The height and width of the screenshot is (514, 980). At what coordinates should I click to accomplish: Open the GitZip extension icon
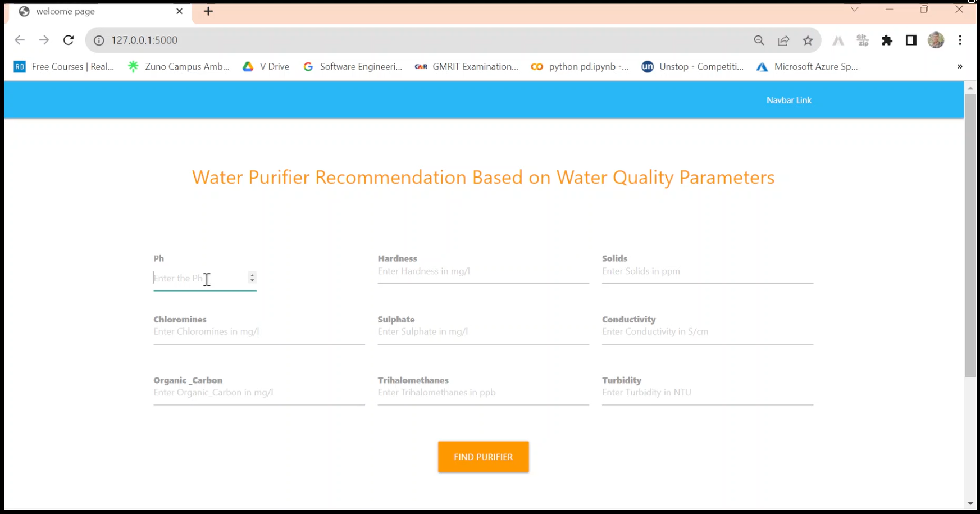coord(863,40)
